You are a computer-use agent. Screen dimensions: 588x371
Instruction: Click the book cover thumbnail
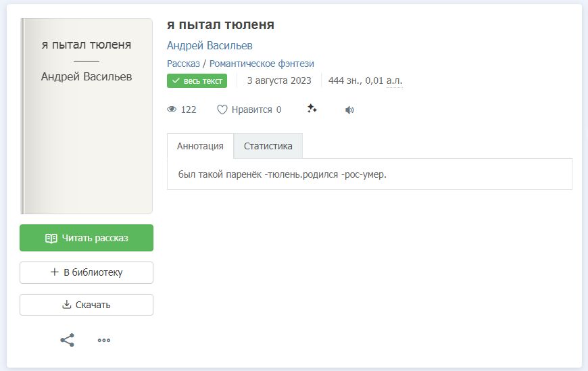coord(87,116)
